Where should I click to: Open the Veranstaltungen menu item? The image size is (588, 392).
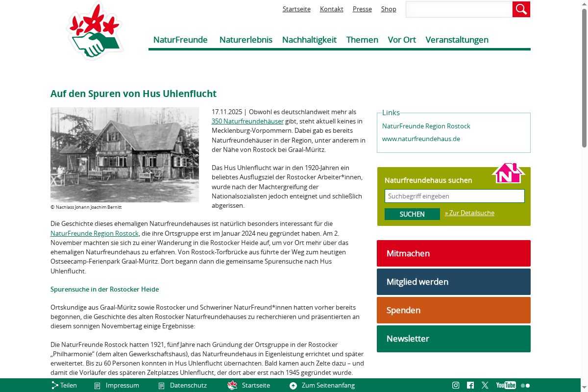[457, 40]
